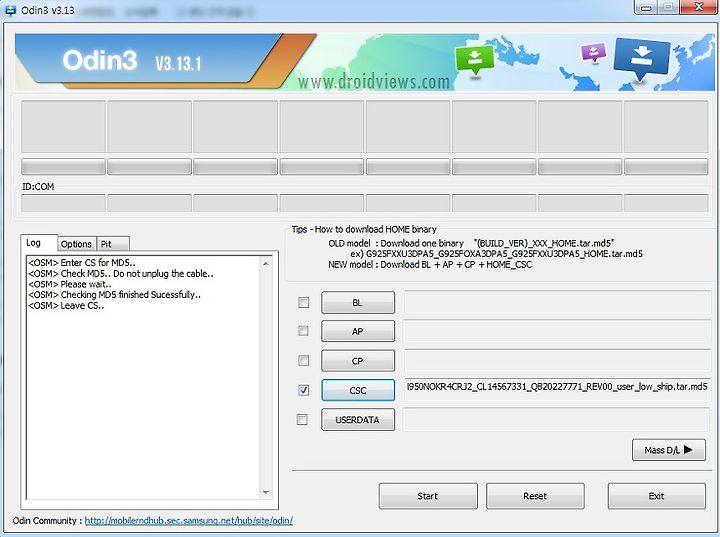The image size is (720, 537).
Task: Open the Options tab
Action: [x=76, y=244]
